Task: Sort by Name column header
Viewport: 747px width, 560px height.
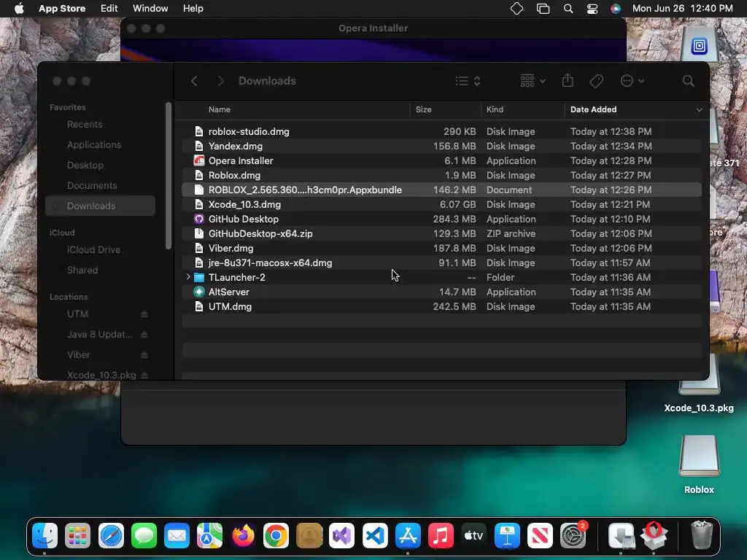Action: 219,109
